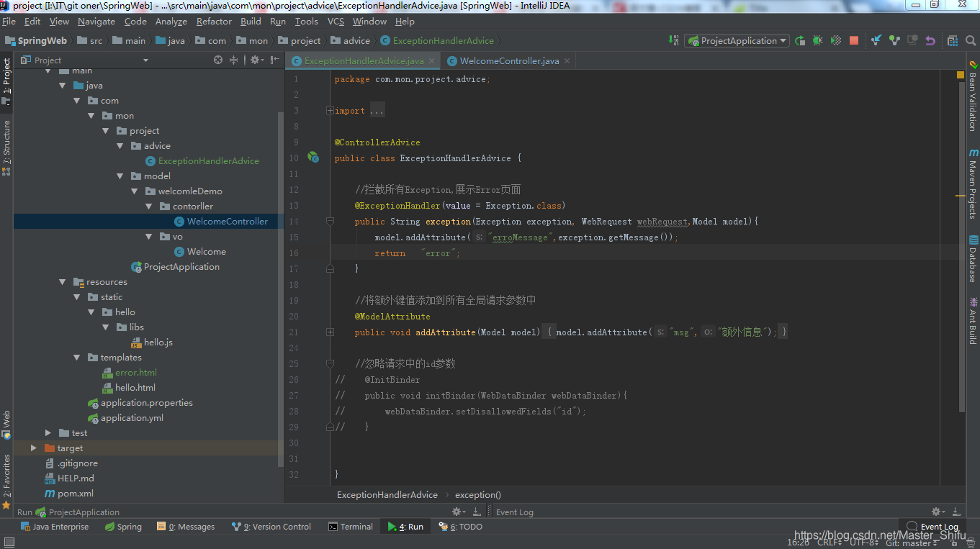980x549 pixels.
Task: Collapse the advice package folder
Action: pos(121,146)
